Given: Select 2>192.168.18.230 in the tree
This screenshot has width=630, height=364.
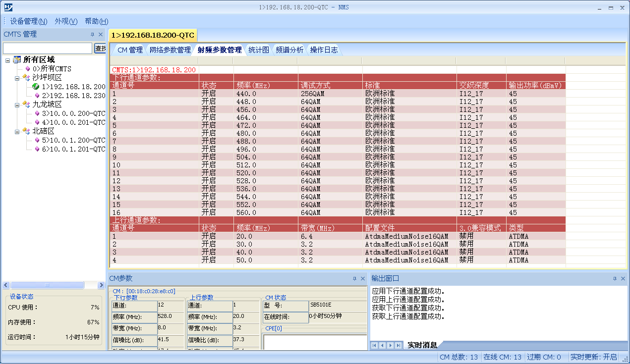Looking at the screenshot, I should click(73, 96).
